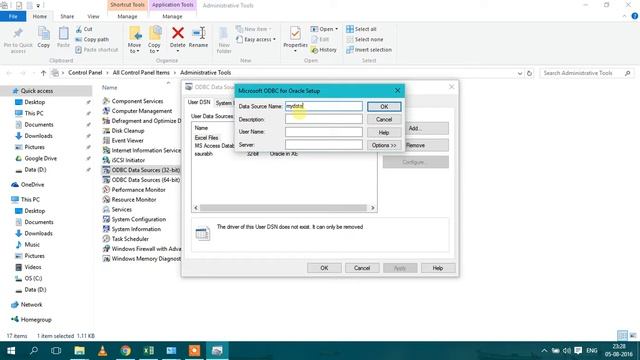This screenshot has width=640, height=360.
Task: Open Computer Management item
Action: click(138, 111)
